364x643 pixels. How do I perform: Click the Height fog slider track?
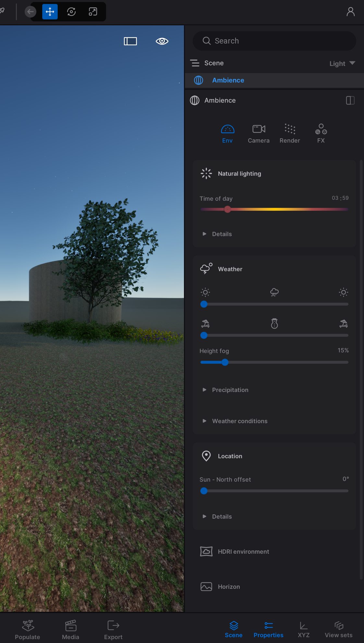tap(285, 362)
